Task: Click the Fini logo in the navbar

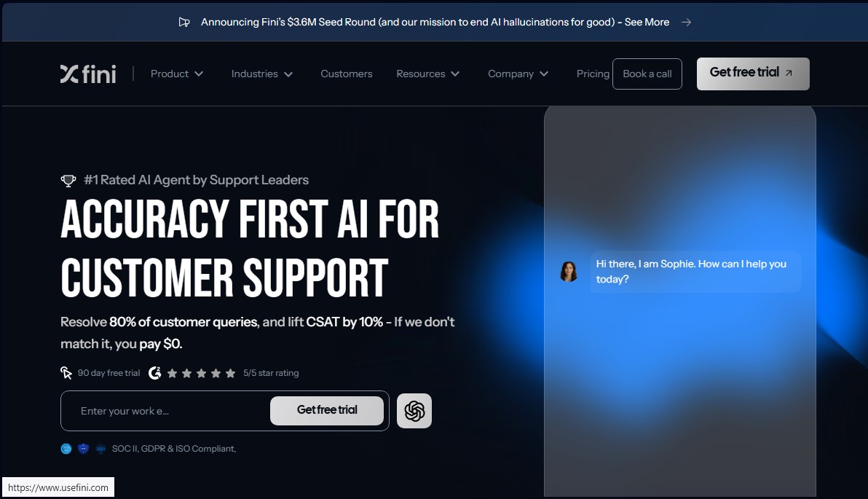Action: (x=88, y=74)
